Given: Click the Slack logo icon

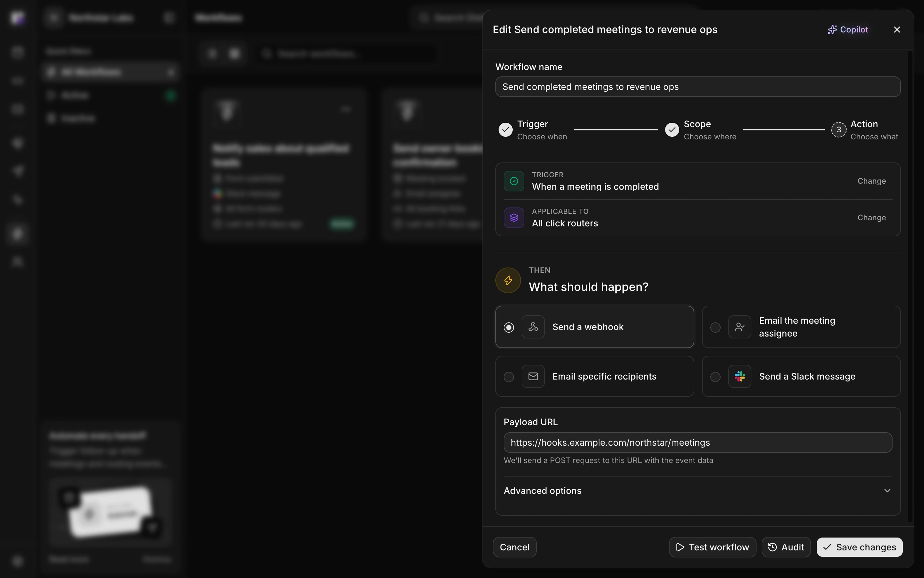Looking at the screenshot, I should [x=740, y=377].
